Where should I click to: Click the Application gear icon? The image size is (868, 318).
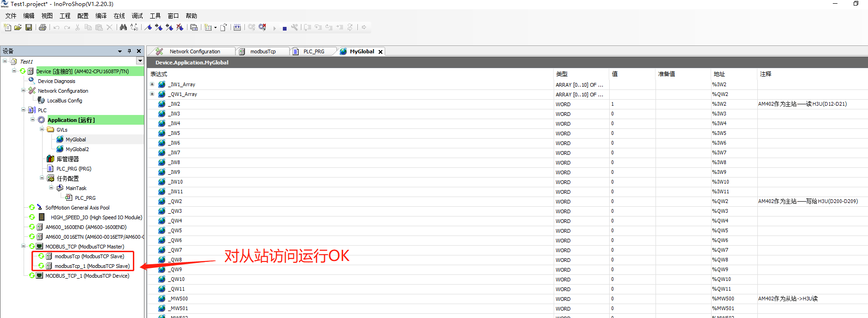41,120
